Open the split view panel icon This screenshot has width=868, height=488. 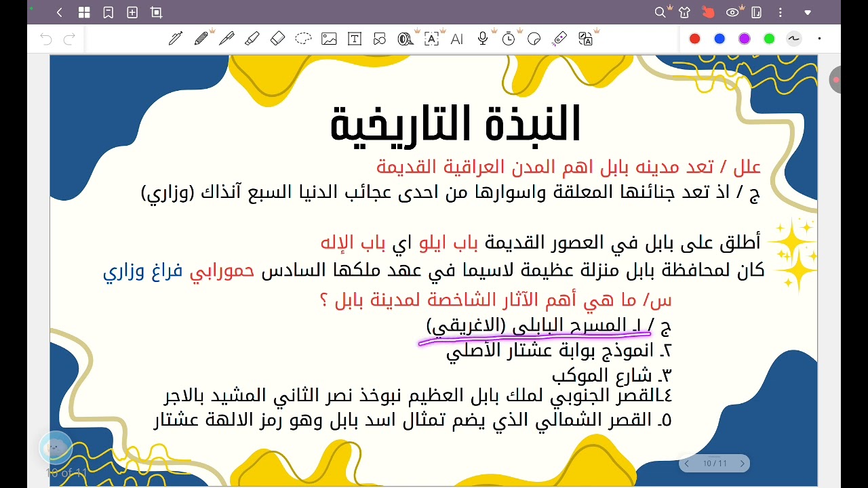[757, 12]
